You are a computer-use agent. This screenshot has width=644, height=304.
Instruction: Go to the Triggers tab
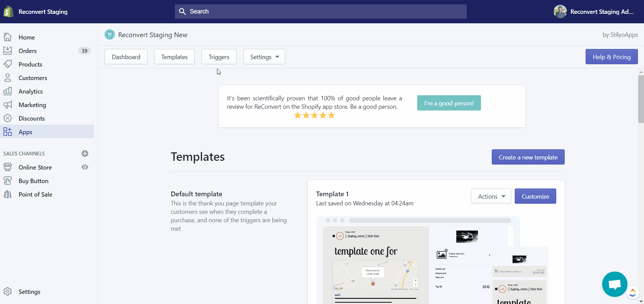[x=219, y=57]
